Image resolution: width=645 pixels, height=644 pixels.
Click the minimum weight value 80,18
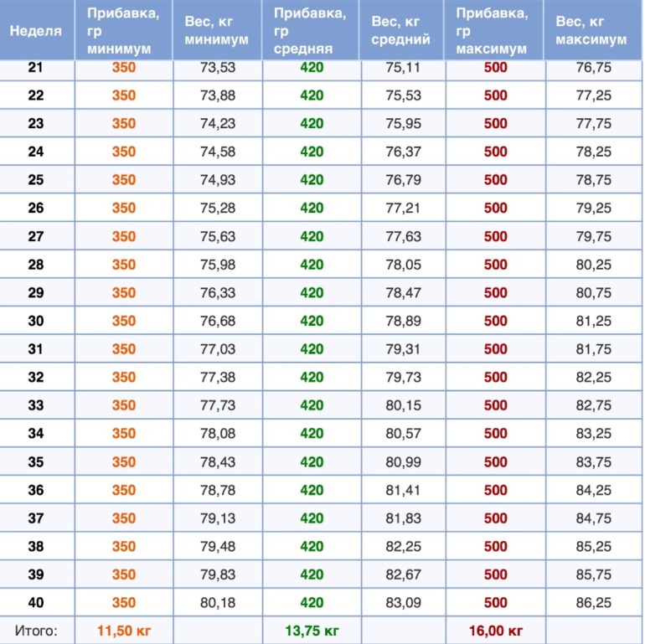click(x=218, y=602)
